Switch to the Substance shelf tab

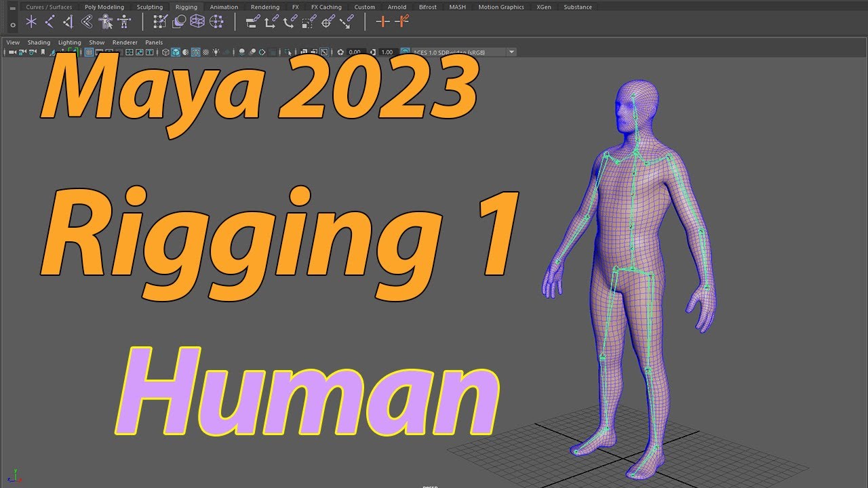point(578,7)
